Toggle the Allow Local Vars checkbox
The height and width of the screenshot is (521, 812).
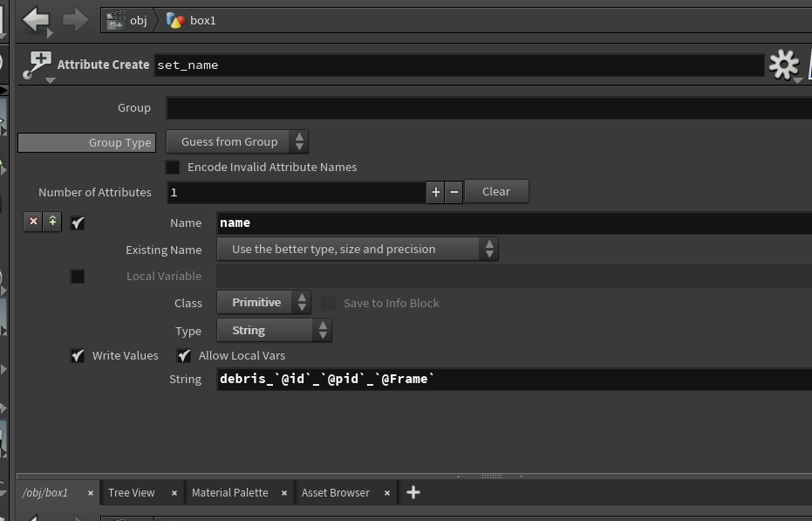coord(184,356)
